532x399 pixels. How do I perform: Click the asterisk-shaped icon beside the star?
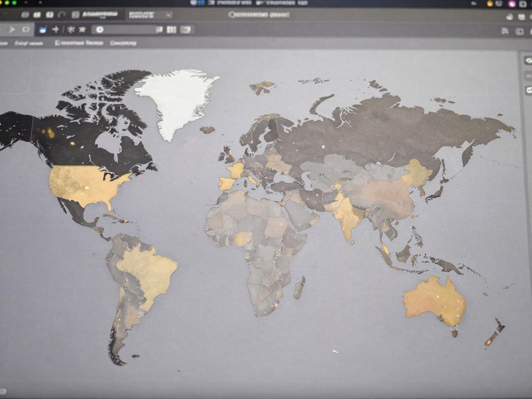tap(71, 30)
